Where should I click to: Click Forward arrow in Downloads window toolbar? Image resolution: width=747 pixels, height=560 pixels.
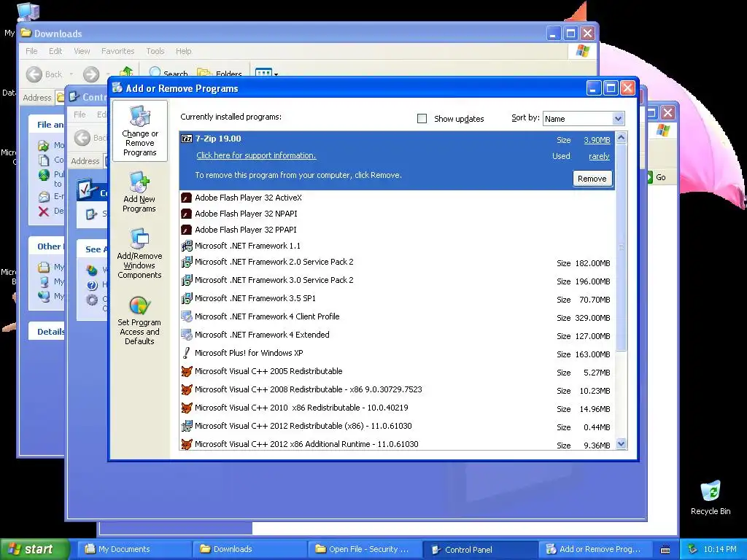[91, 74]
